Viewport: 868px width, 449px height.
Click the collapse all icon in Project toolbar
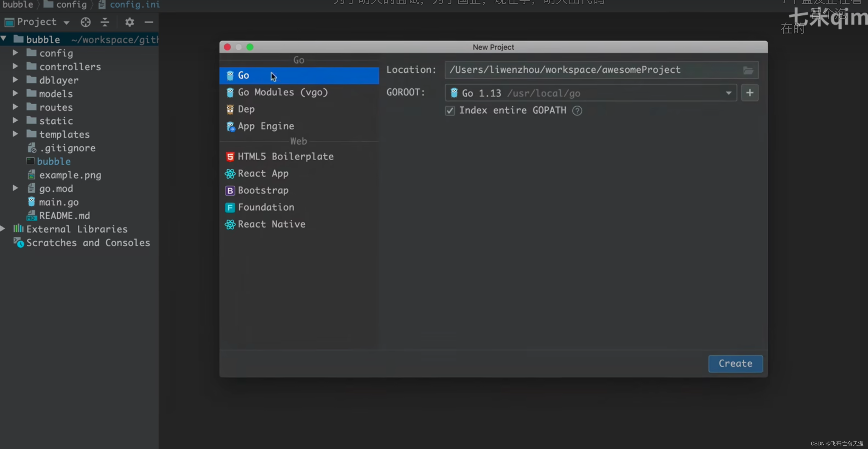[x=105, y=22]
